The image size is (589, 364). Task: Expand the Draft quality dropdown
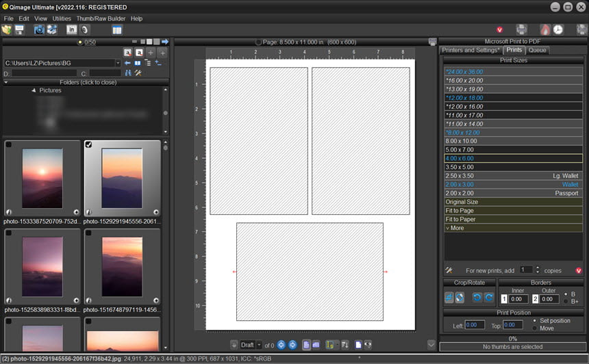(259, 345)
